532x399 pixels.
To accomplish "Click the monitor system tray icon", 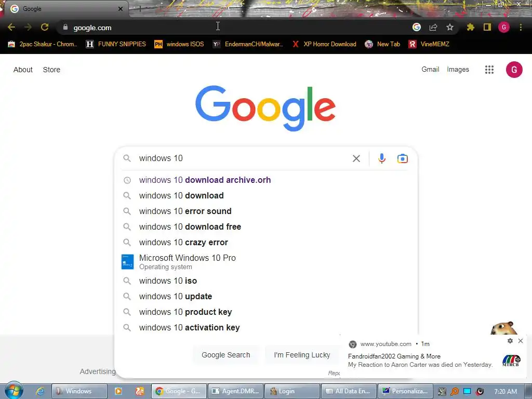I will click(x=467, y=391).
